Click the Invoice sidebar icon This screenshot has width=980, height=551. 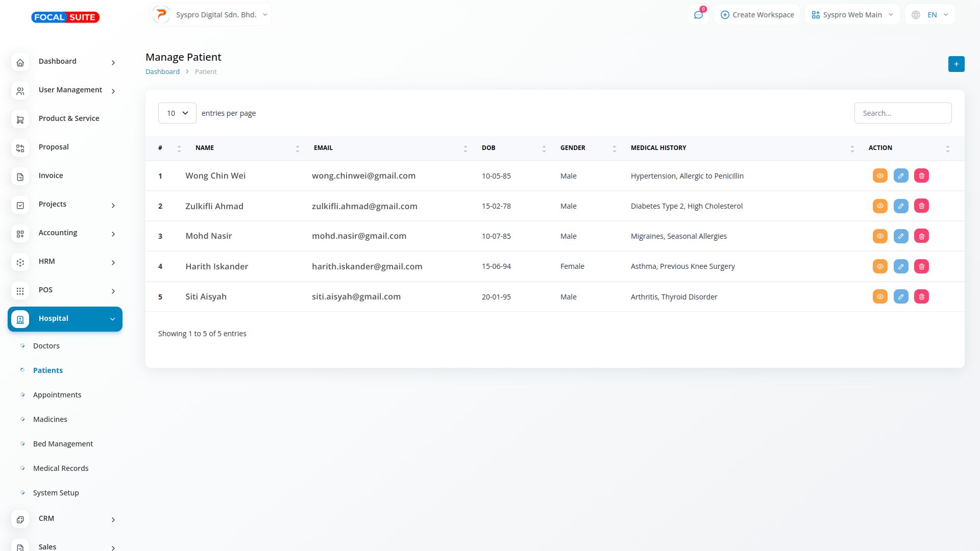20,177
